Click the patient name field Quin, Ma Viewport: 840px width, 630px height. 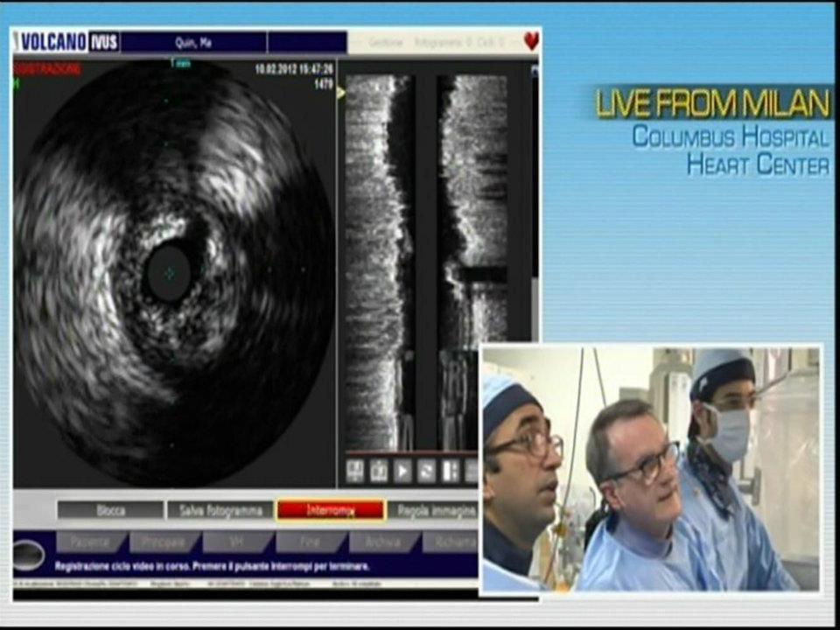pos(192,42)
